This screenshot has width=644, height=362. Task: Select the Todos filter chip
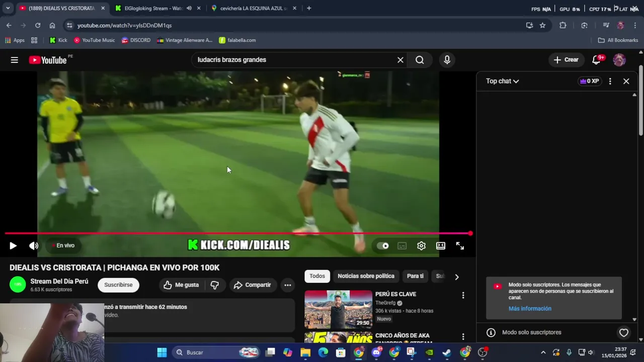click(317, 276)
